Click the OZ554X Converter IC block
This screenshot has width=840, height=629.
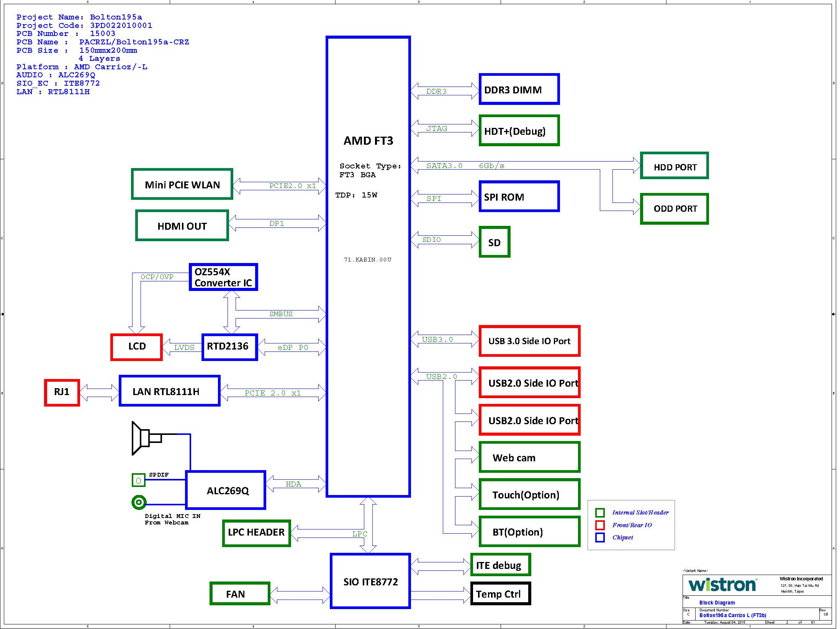[x=223, y=277]
